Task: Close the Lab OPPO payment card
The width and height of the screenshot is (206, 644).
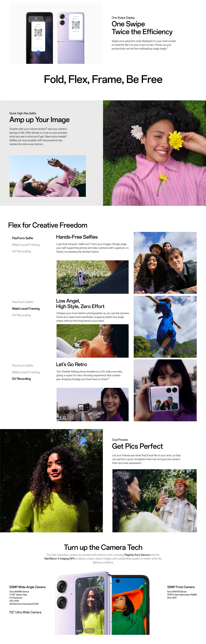Action: pyautogui.click(x=33, y=23)
